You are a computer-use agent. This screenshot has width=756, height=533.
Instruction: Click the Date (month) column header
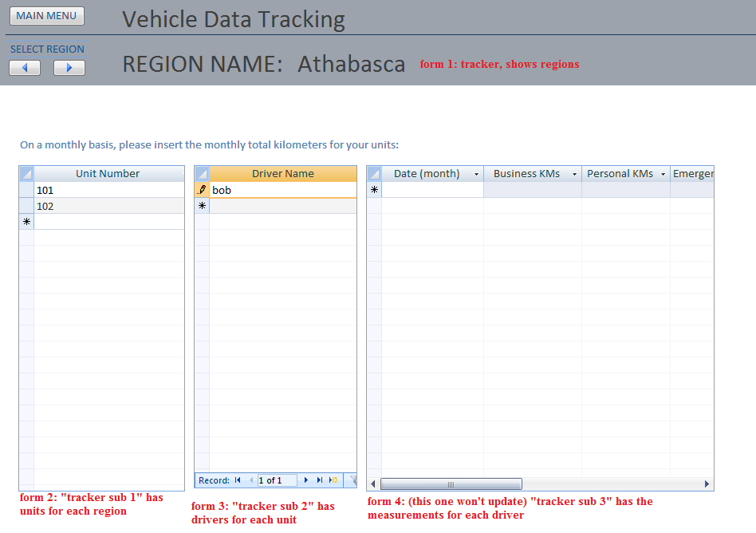coord(432,174)
